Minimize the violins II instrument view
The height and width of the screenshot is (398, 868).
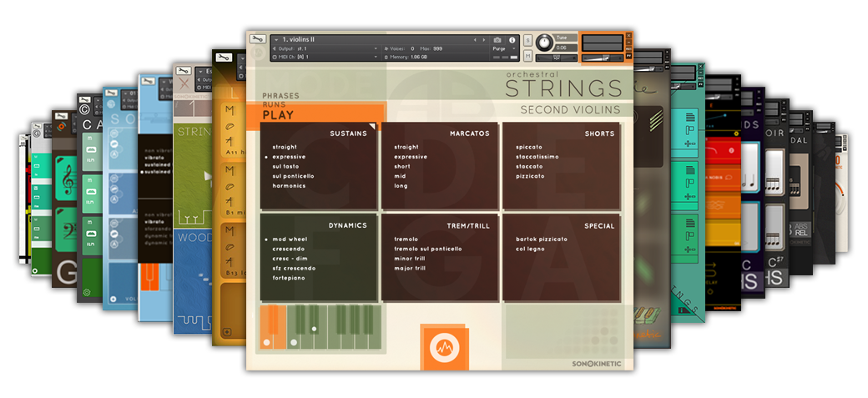coord(628,42)
